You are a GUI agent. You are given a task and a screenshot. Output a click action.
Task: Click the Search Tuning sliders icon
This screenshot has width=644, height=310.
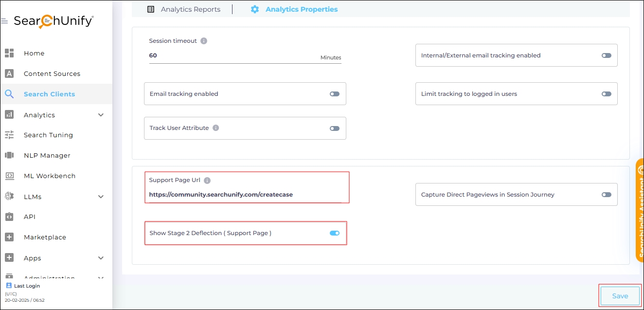pos(9,135)
